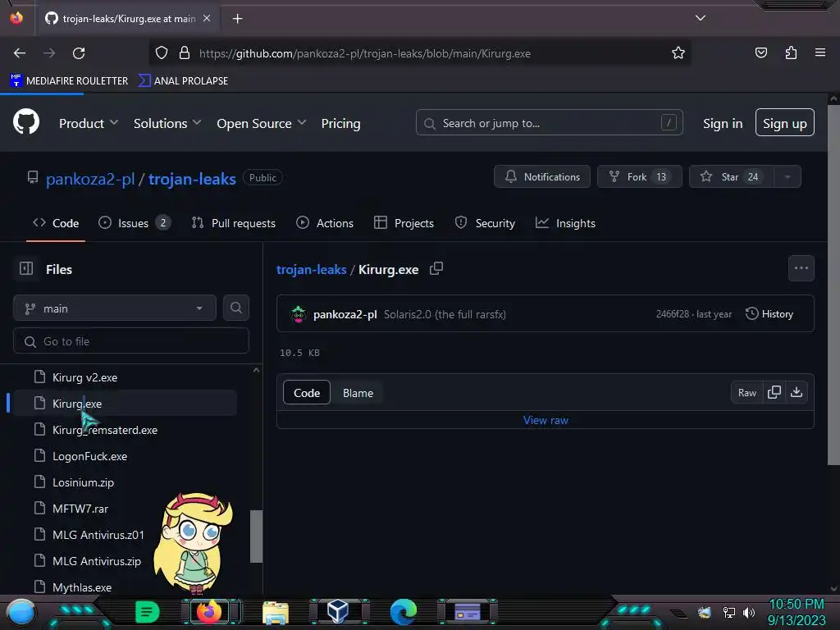The height and width of the screenshot is (630, 840).
Task: Click the volume speaker tray icon
Action: click(x=749, y=612)
